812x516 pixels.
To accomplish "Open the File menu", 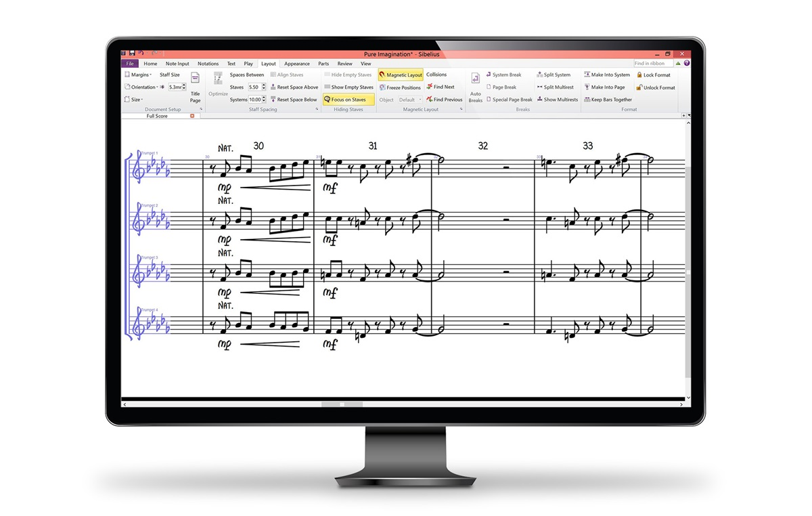I will point(129,64).
